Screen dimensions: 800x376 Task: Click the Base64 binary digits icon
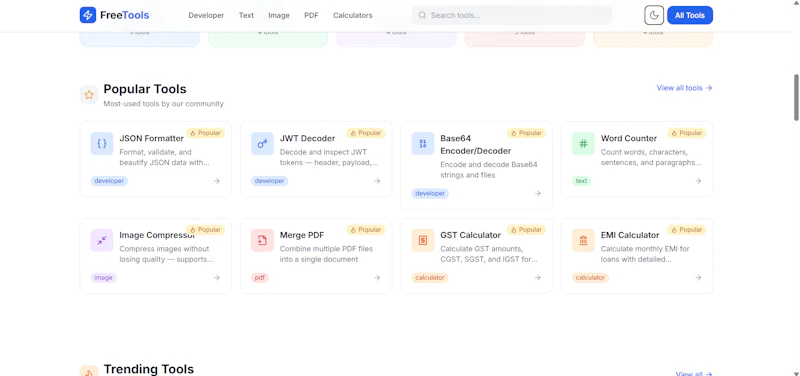click(x=423, y=144)
